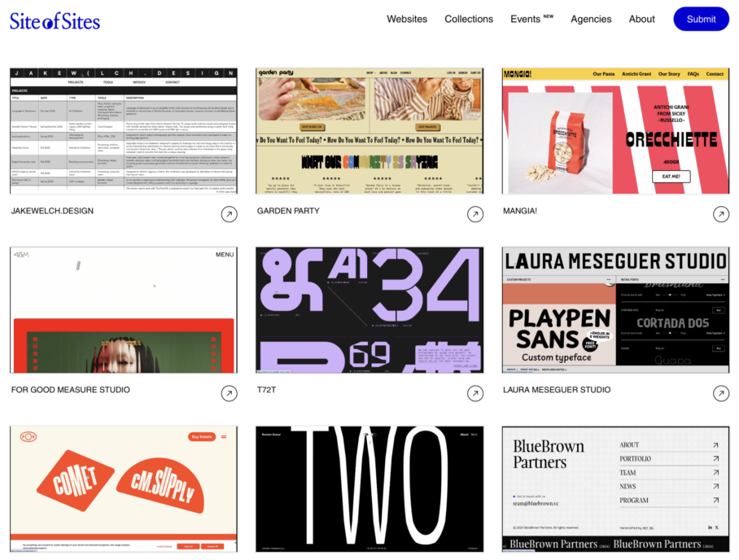The width and height of the screenshot is (739, 560).
Task: Open JAKEWELCH.DESIGN thumbnail preview
Action: point(124,130)
